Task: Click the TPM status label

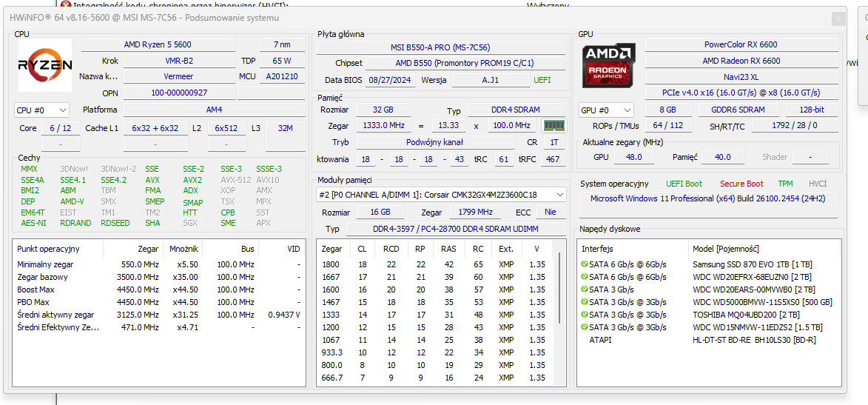Action: tap(785, 184)
